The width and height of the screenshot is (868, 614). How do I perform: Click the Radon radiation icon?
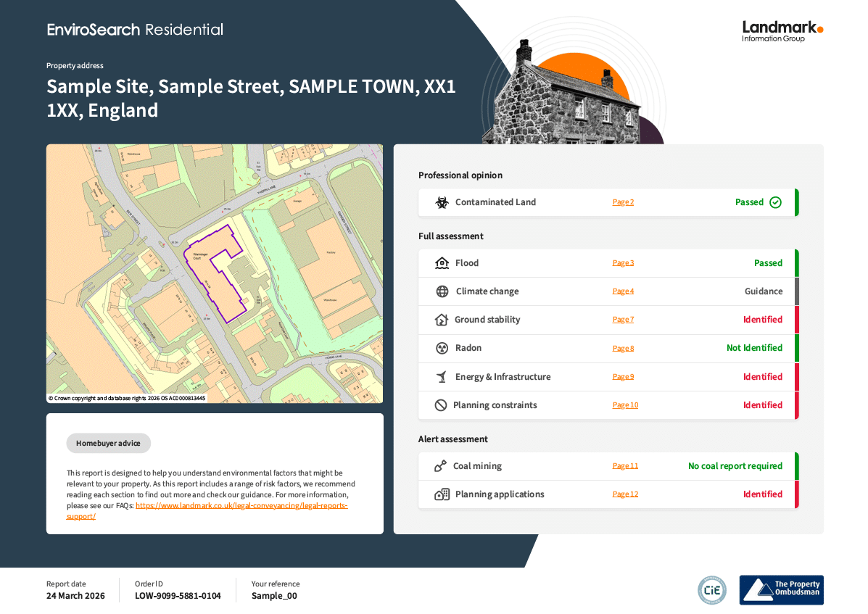[x=442, y=348]
